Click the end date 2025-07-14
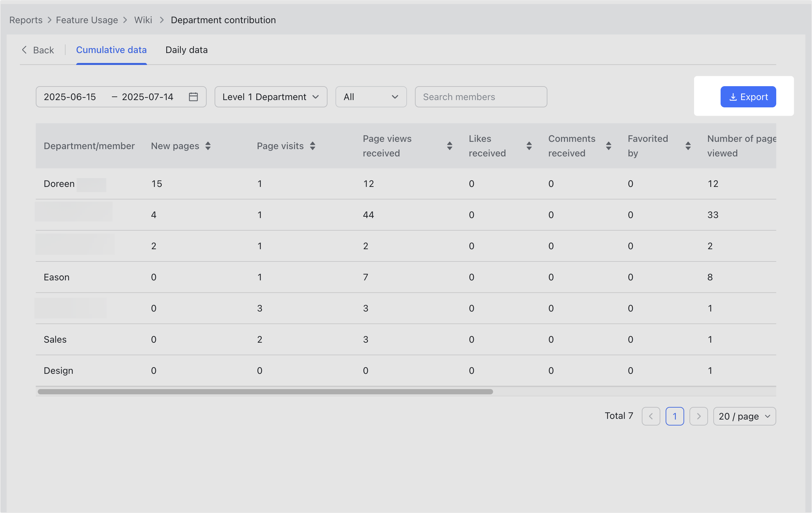Screen dimensions: 812x513 point(148,97)
